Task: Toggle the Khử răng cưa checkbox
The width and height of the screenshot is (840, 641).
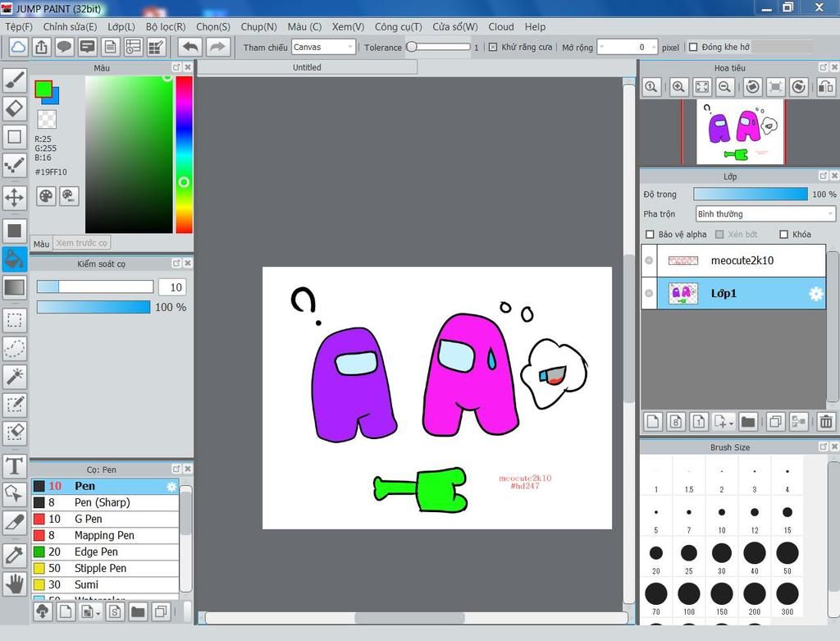Action: 493,47
